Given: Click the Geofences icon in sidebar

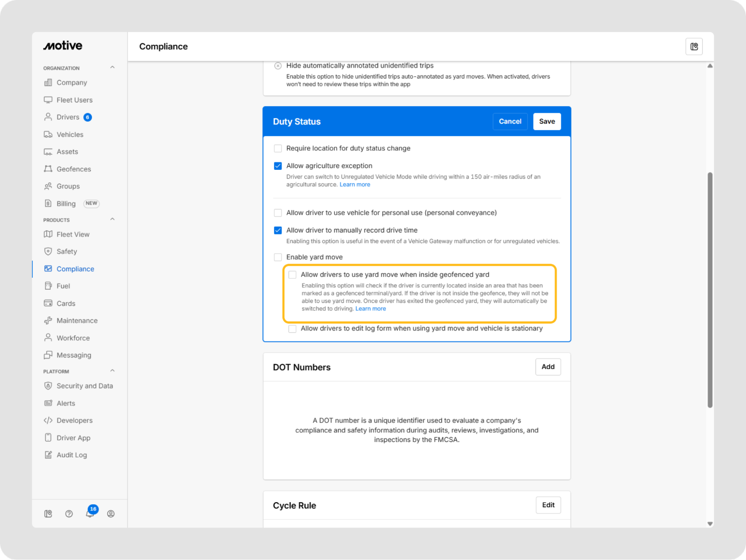Looking at the screenshot, I should (48, 169).
